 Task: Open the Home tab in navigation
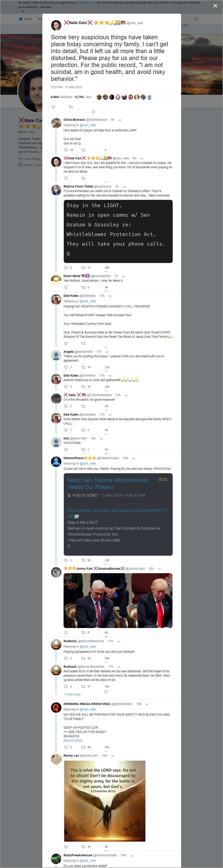click(28, 19)
